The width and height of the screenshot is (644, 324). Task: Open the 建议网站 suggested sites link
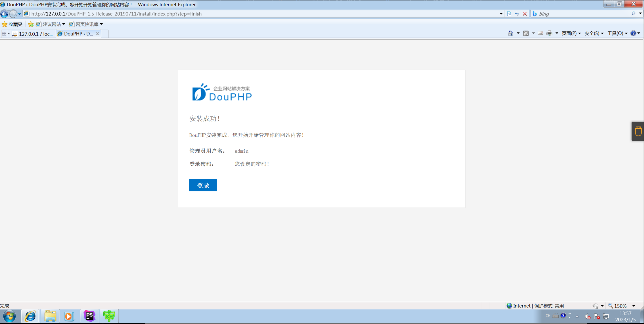click(51, 24)
